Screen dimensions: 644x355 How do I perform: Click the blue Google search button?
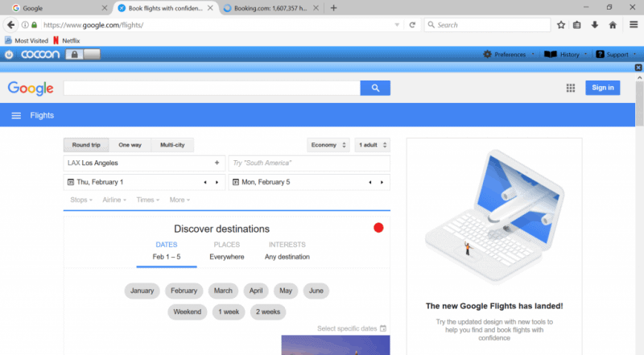tap(375, 88)
